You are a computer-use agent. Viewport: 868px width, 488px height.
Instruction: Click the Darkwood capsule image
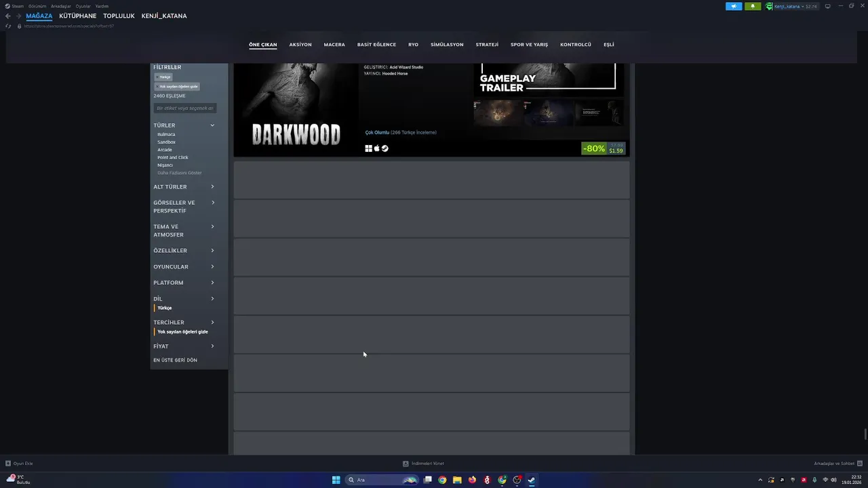click(x=296, y=110)
